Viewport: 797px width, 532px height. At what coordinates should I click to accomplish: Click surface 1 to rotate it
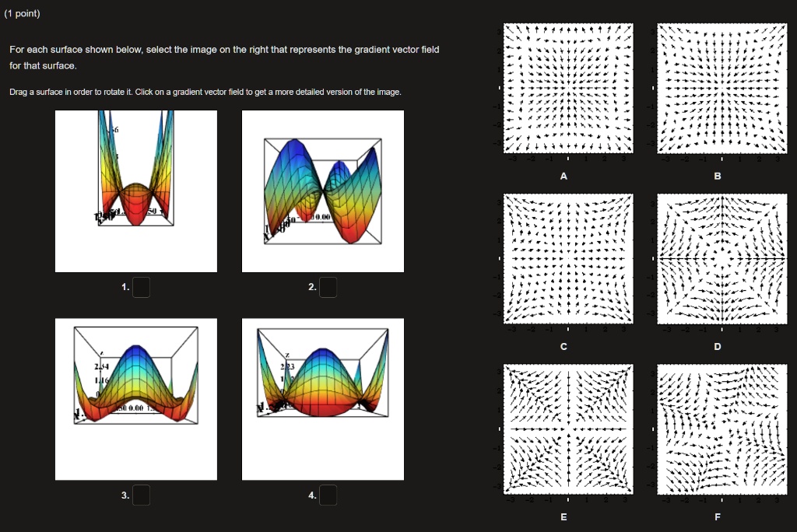(135, 190)
